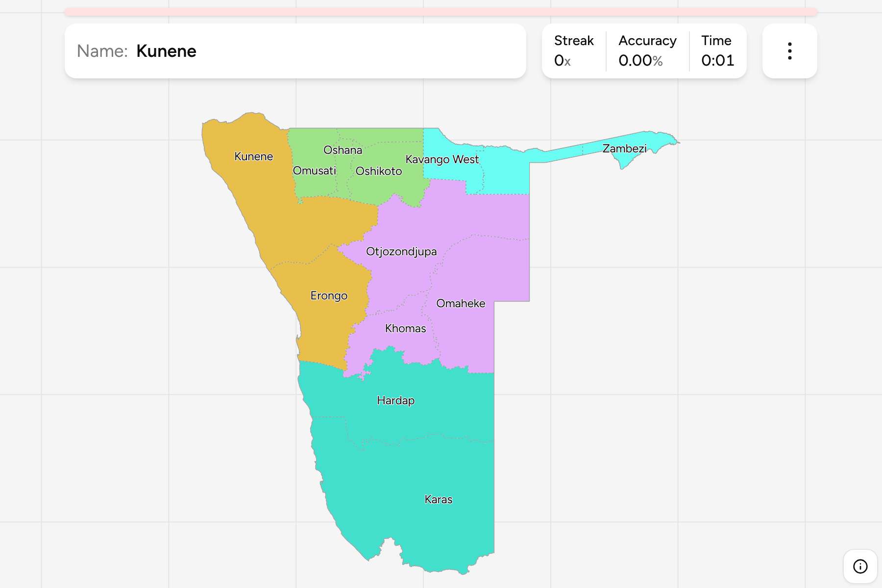Click the Accuracy percentage display
This screenshot has width=882, height=588.
640,60
